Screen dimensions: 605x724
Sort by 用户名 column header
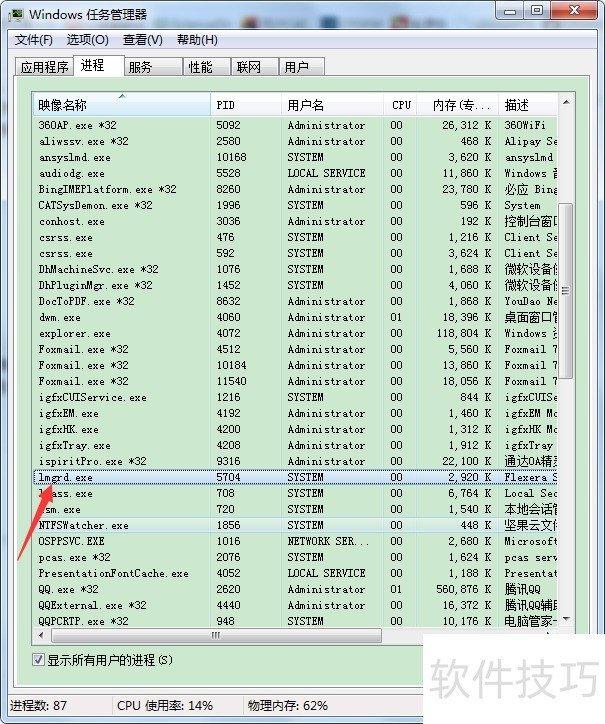coord(332,105)
